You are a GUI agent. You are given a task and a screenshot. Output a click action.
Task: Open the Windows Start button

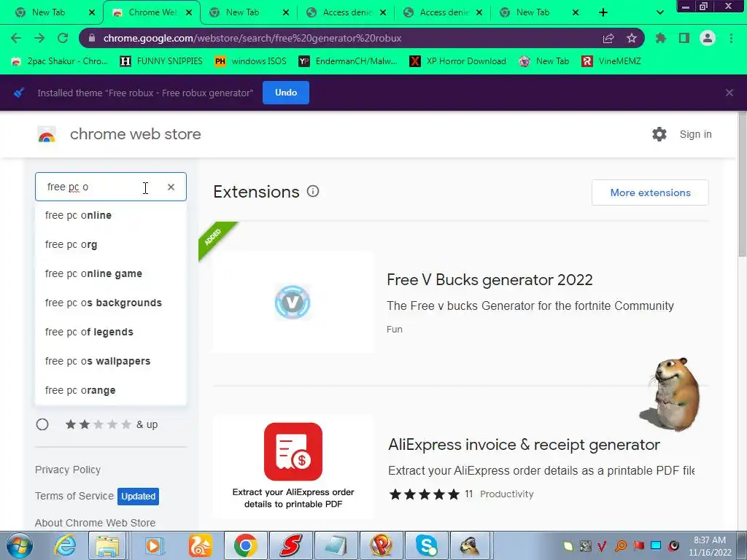click(20, 545)
